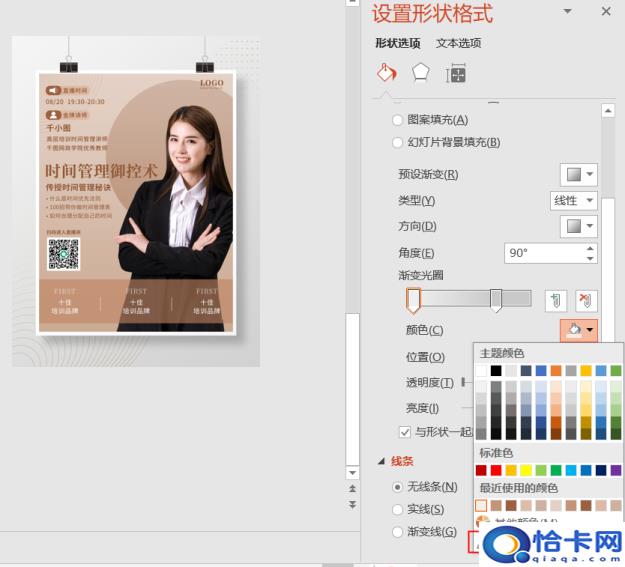Select 实线(S) radio option
This screenshot has height=567, width=625.
pyautogui.click(x=418, y=509)
